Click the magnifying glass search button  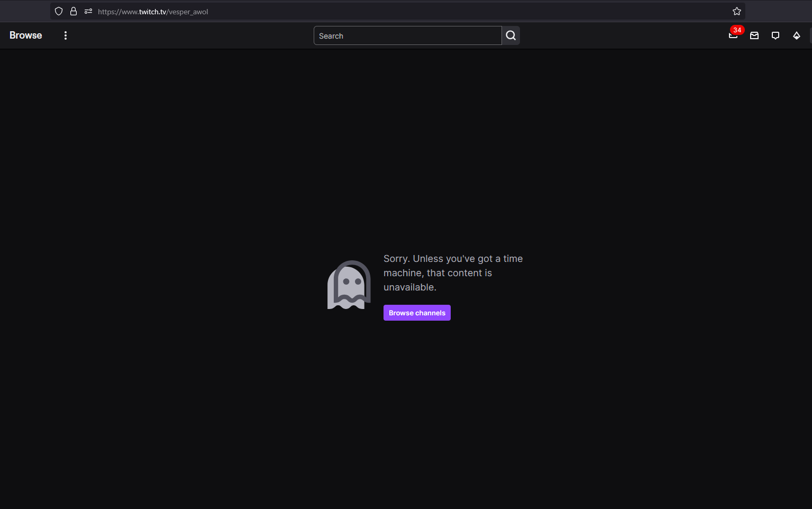click(510, 35)
